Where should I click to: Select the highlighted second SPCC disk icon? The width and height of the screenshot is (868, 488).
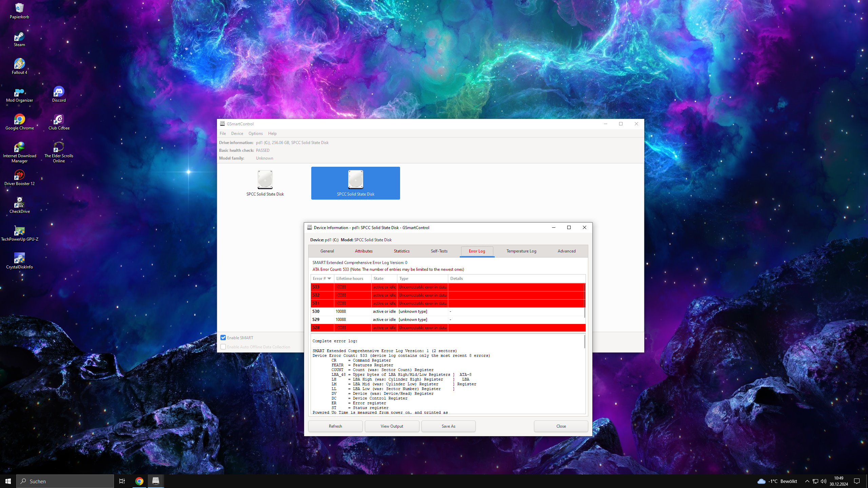(x=355, y=180)
